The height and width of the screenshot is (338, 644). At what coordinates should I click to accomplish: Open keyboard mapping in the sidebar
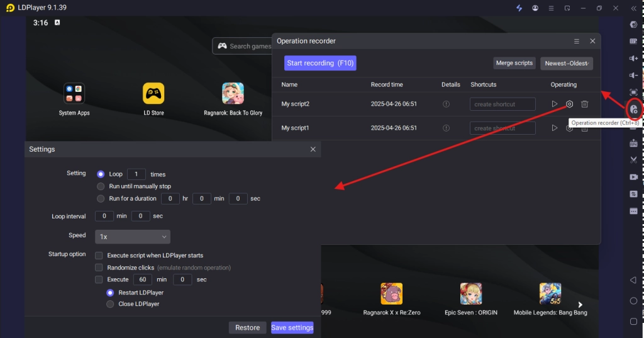[x=634, y=41]
